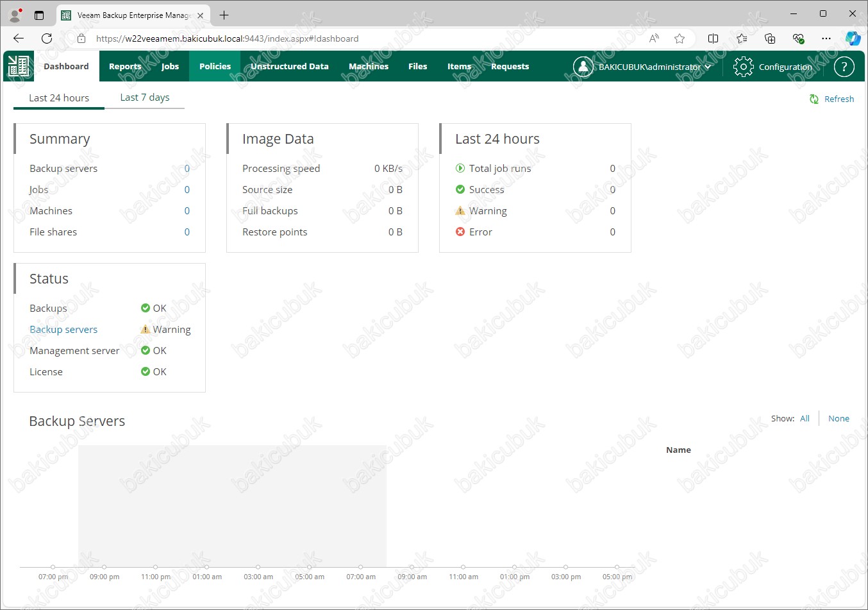Click the Restore points label

pos(274,232)
